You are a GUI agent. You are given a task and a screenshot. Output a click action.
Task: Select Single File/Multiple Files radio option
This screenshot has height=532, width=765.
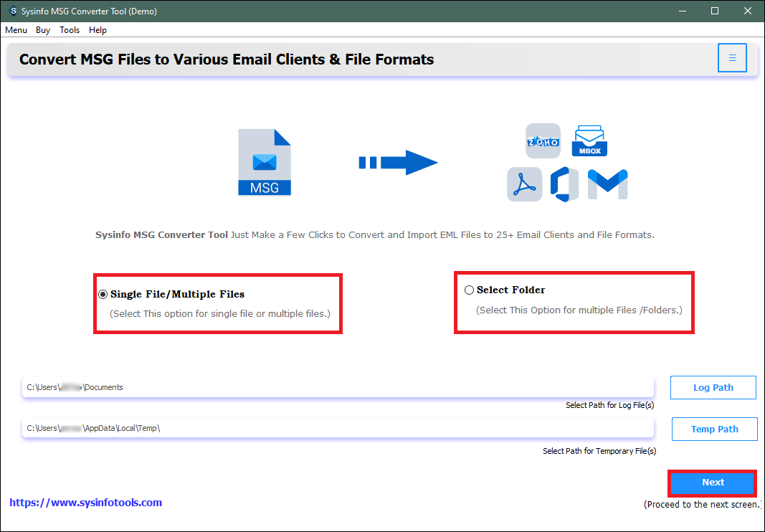click(103, 294)
